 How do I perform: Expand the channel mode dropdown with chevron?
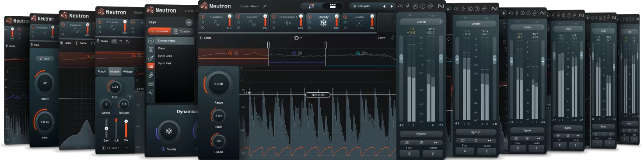point(298,38)
